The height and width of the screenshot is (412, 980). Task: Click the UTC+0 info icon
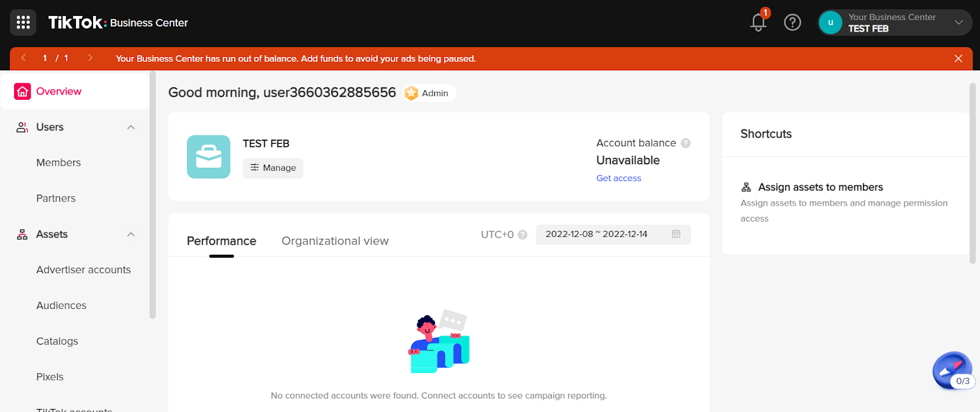(x=522, y=234)
